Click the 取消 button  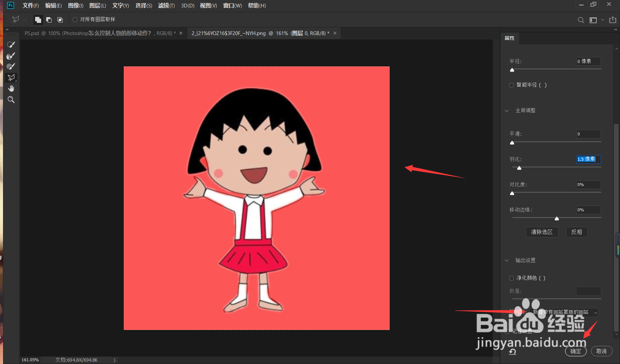[x=601, y=351]
